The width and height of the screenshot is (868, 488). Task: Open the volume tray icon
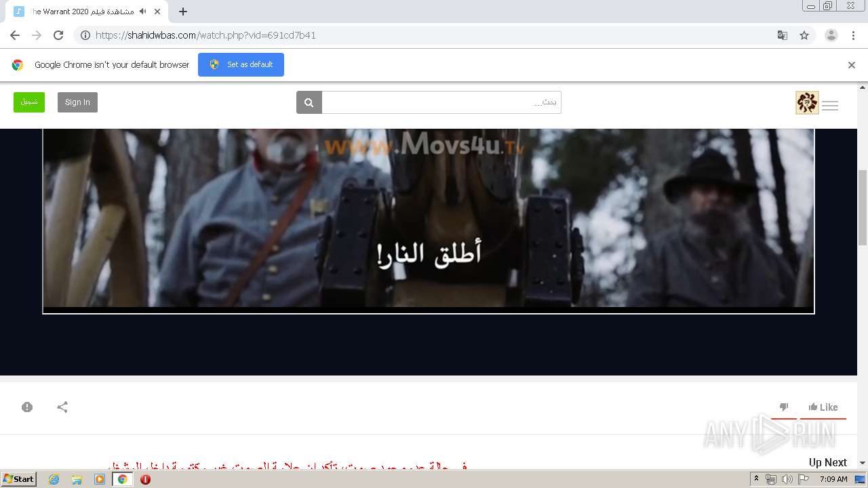[x=787, y=479]
